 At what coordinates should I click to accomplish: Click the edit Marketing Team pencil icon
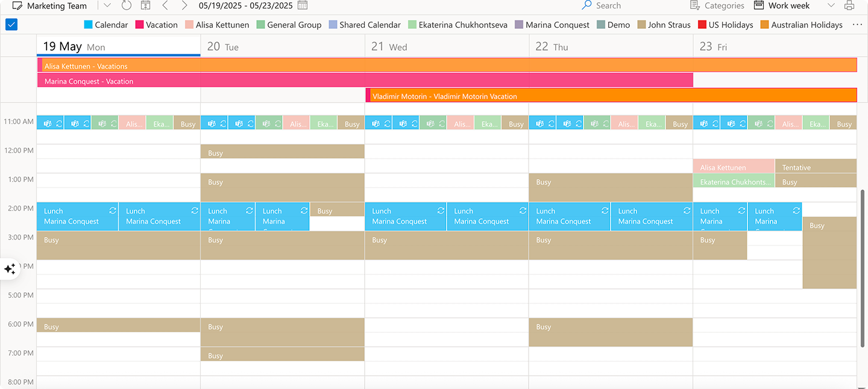pos(18,5)
